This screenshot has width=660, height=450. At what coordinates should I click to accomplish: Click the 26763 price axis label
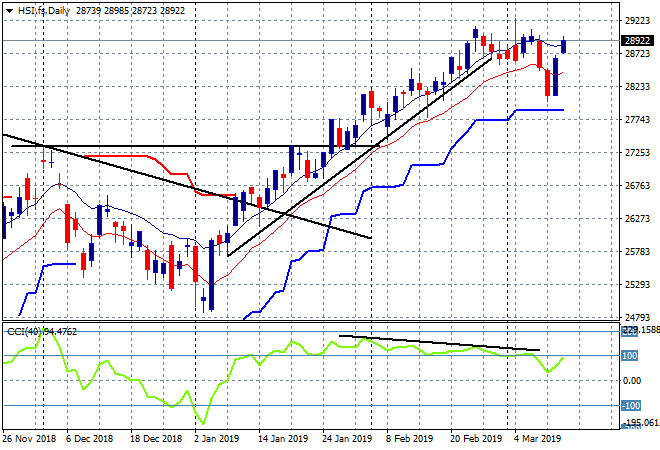tap(637, 186)
